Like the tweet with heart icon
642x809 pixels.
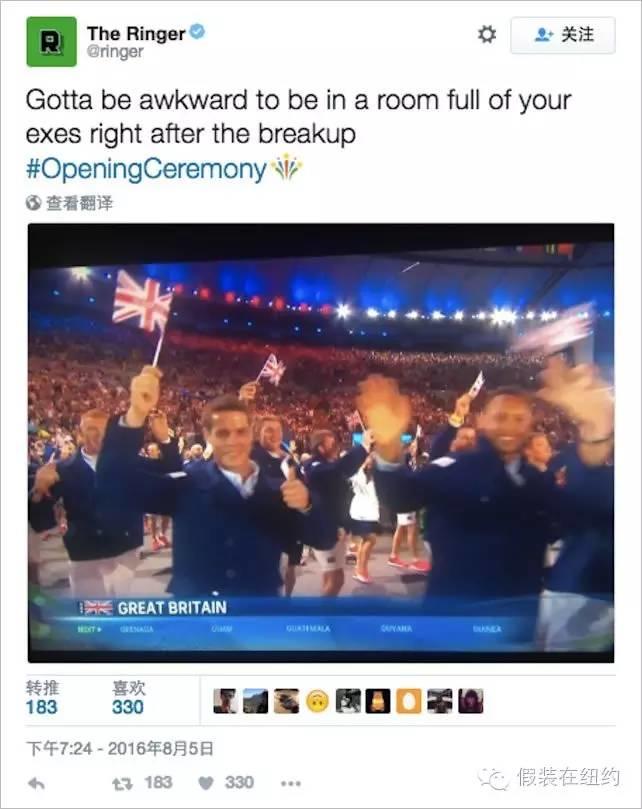pyautogui.click(x=206, y=783)
